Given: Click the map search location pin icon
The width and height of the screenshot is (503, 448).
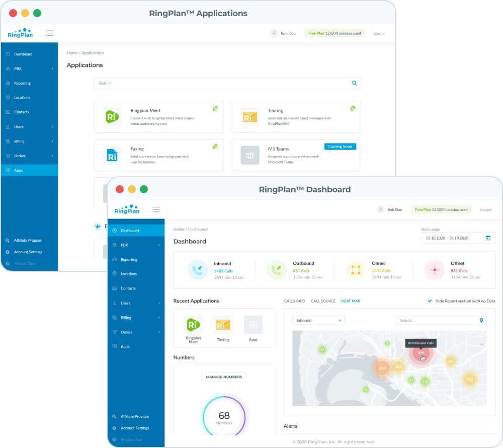Looking at the screenshot, I should (481, 320).
